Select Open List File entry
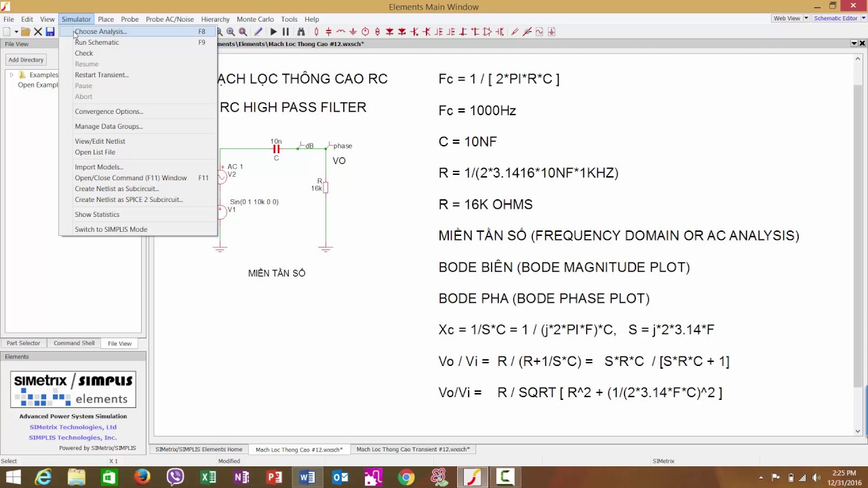Screen dimensions: 868x488 [138, 152]
